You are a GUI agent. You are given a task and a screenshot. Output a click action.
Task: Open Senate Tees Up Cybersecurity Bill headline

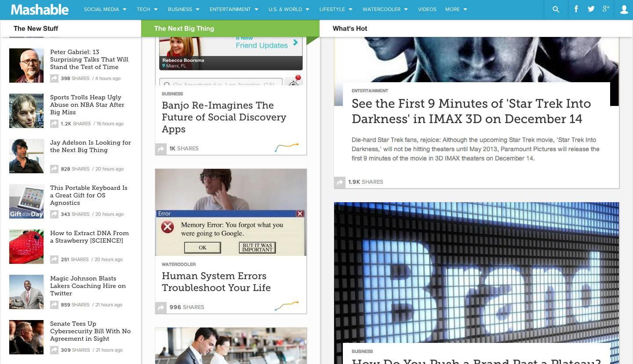[90, 331]
